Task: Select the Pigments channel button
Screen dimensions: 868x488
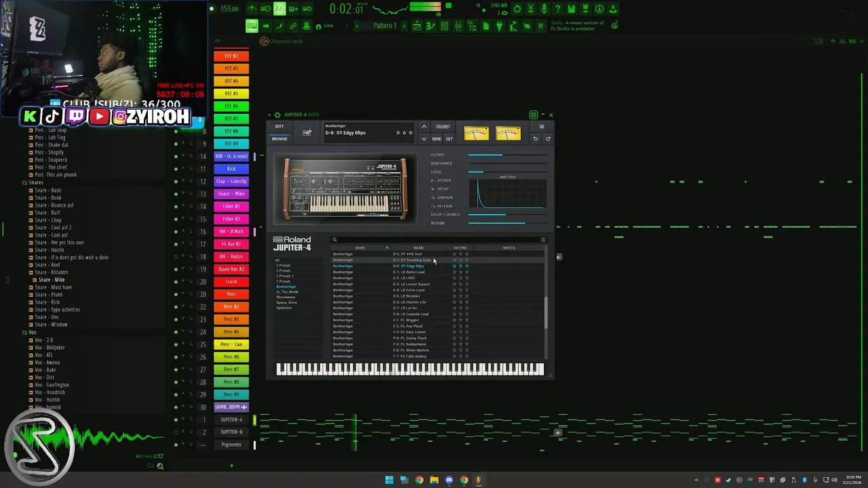Action: pos(231,445)
